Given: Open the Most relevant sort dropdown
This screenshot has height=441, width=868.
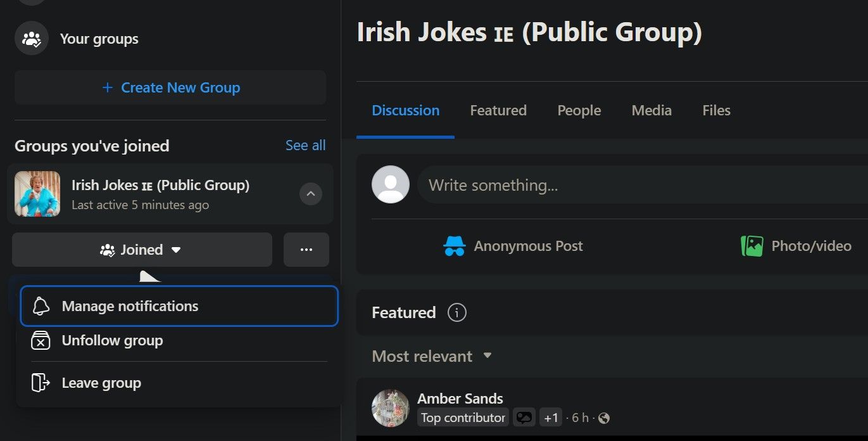Looking at the screenshot, I should (x=431, y=356).
